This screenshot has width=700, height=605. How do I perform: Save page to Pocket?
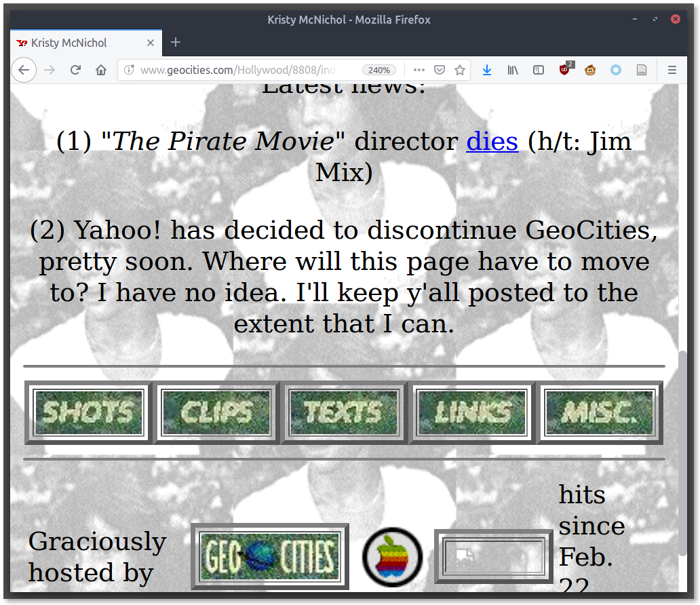pos(439,70)
